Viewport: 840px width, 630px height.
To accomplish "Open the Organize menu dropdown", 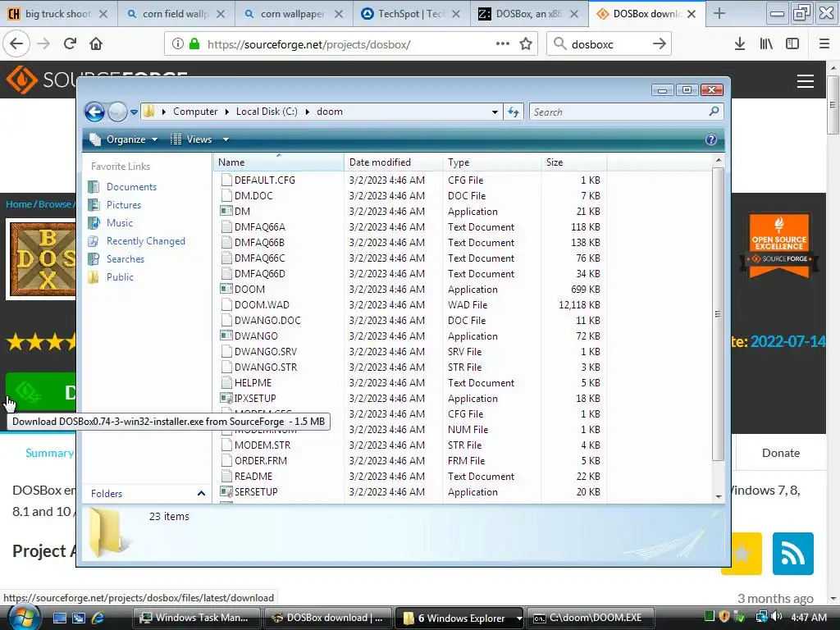I will coord(125,139).
